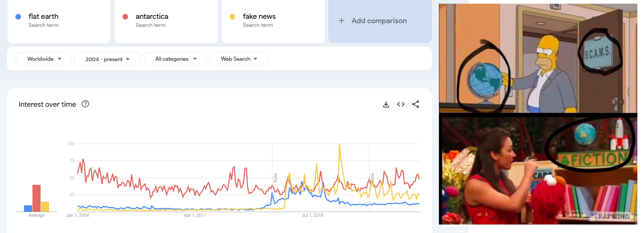This screenshot has height=233, width=644.
Task: Click the plus icon in Add comparison
Action: [342, 21]
